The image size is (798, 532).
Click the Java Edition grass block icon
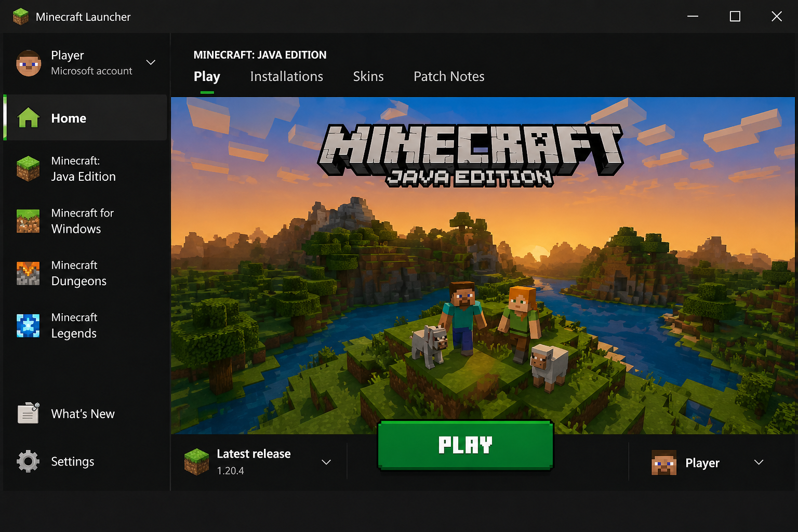click(28, 168)
